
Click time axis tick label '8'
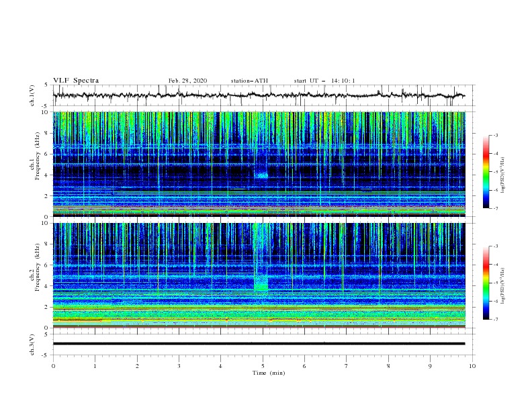388,366
